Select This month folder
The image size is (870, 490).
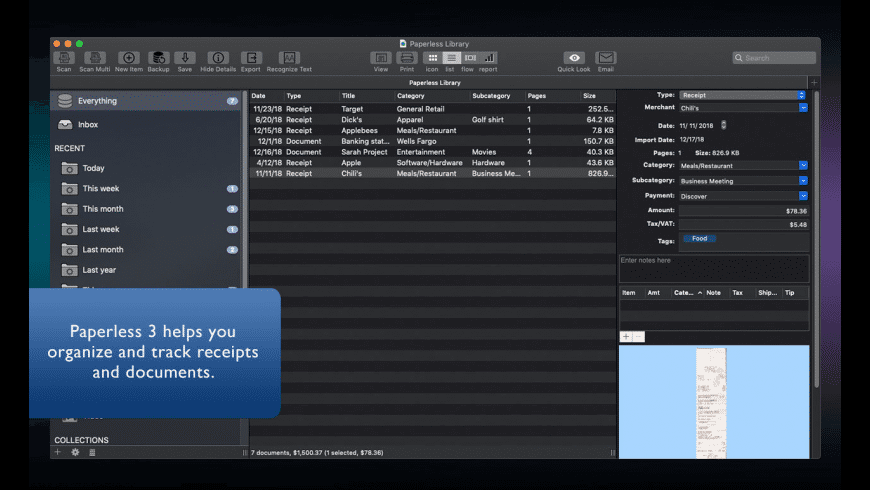tap(146, 209)
